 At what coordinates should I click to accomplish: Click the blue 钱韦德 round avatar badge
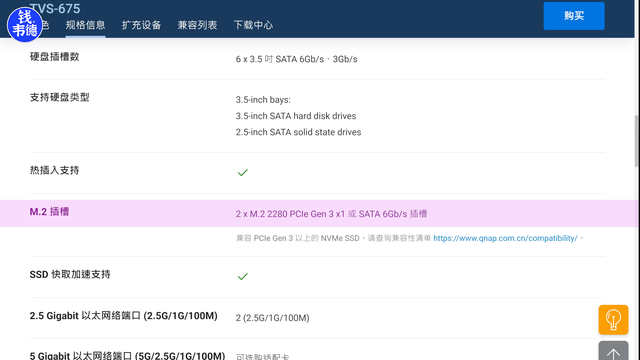point(25,24)
